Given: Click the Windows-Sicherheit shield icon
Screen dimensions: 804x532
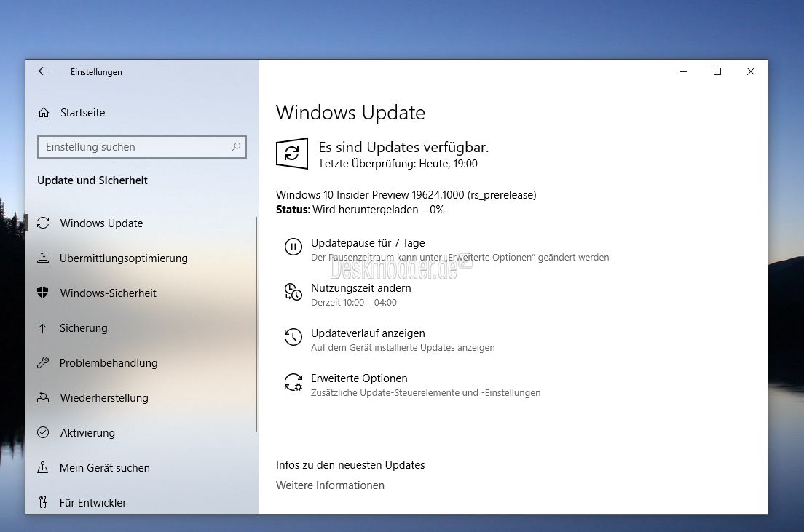Looking at the screenshot, I should click(x=43, y=293).
